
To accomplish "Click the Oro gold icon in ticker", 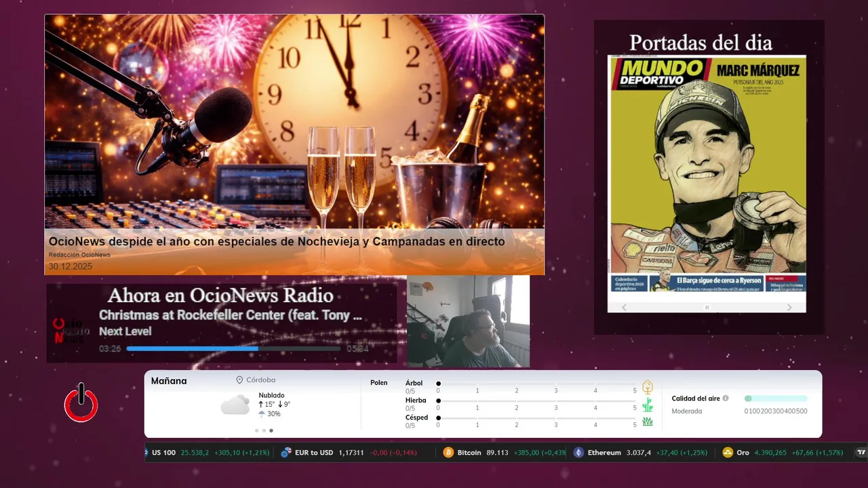I will [x=728, y=453].
